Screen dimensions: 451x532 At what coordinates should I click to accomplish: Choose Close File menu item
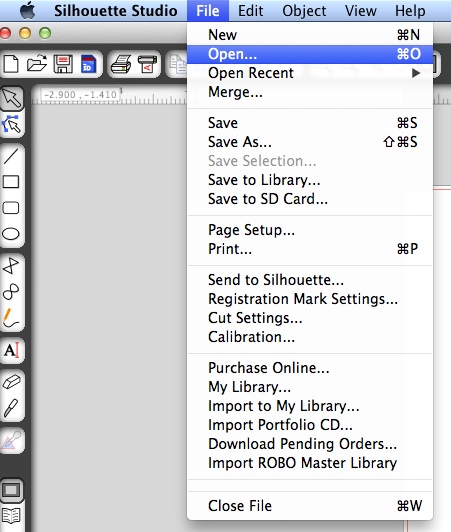coord(310,506)
